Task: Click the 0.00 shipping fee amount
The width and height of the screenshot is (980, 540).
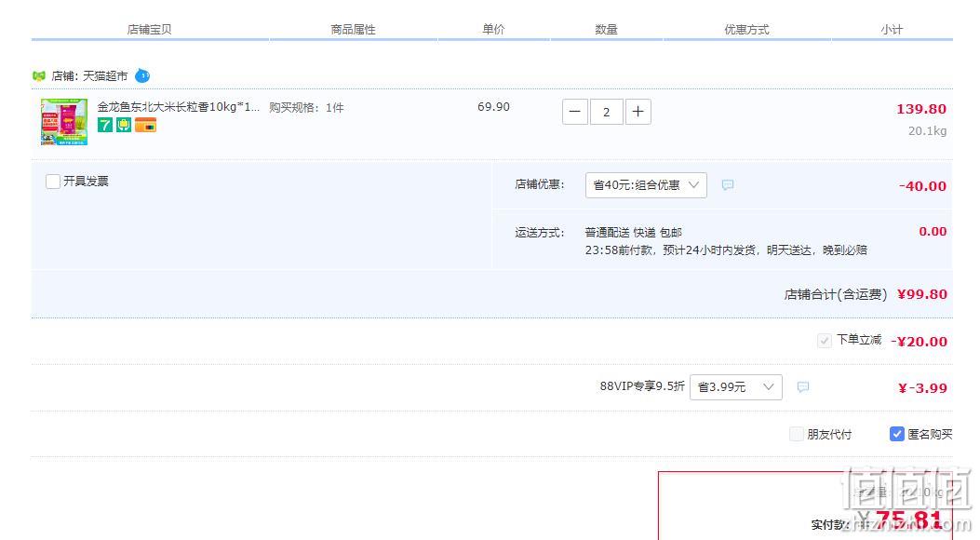Action: pos(933,232)
